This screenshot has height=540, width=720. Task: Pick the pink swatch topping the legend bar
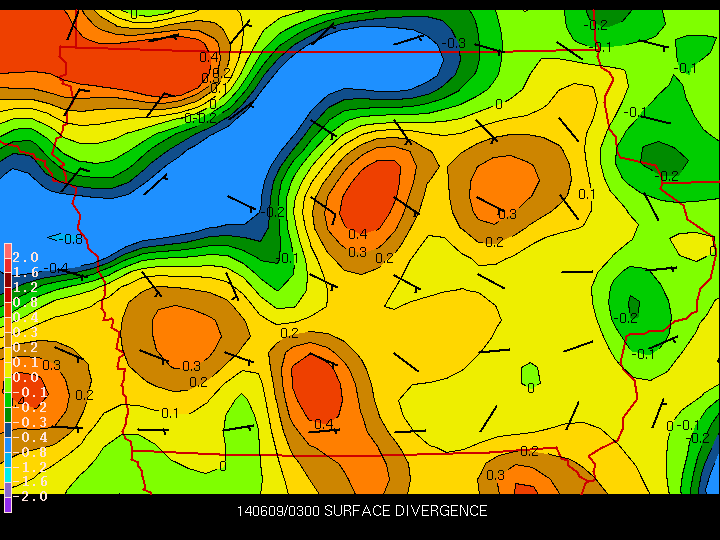point(8,251)
